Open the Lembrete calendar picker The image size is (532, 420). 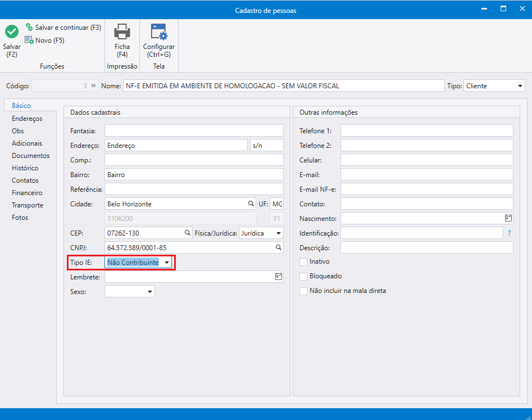click(x=279, y=277)
